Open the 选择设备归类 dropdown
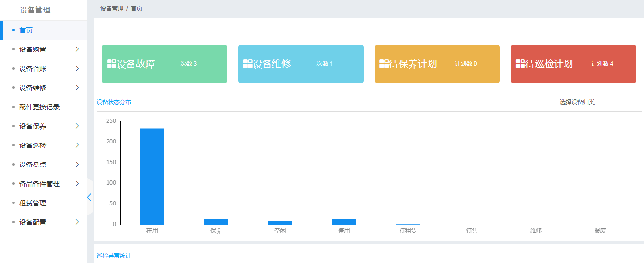The height and width of the screenshot is (263, 644). [x=577, y=102]
